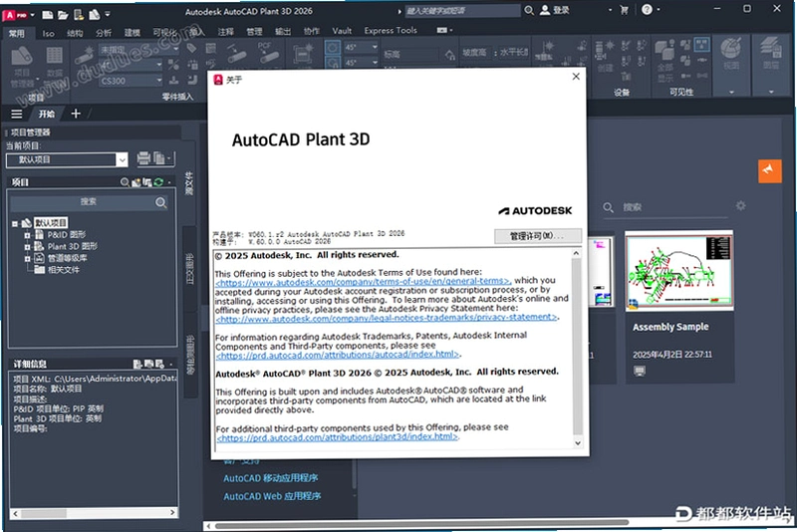
Task: Open the autocad/index.html attributions link
Action: pyautogui.click(x=338, y=354)
